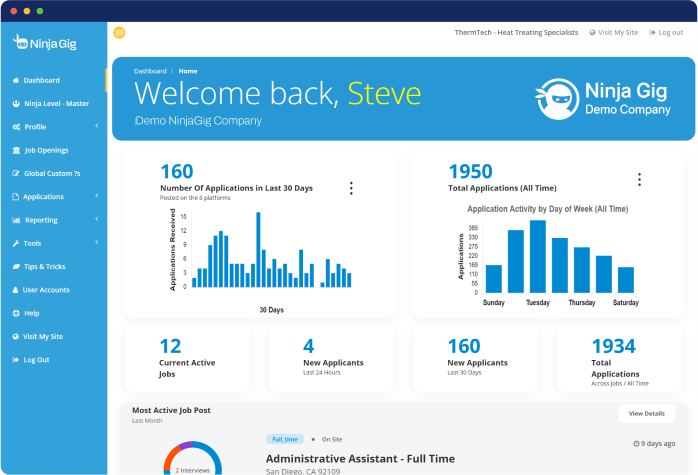Viewport: 698px width, 475px height.
Task: Open options menu for 30-day applications chart
Action: (x=351, y=188)
